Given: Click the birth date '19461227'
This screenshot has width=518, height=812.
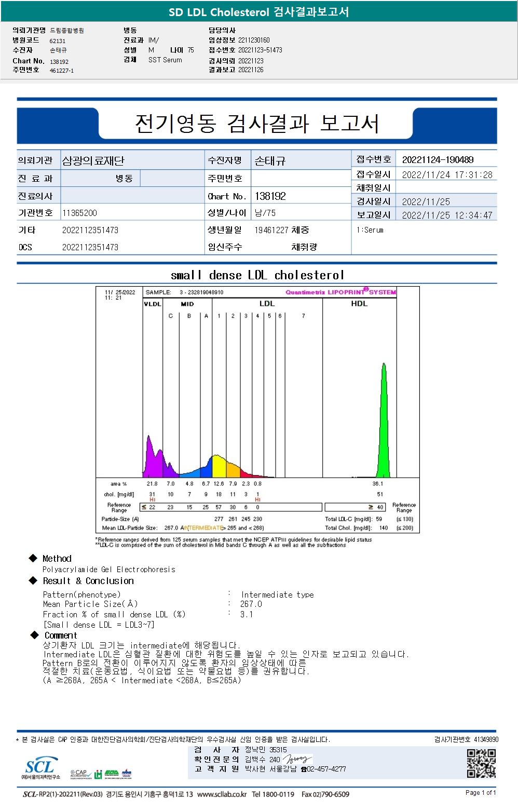Looking at the screenshot, I should coord(271,230).
